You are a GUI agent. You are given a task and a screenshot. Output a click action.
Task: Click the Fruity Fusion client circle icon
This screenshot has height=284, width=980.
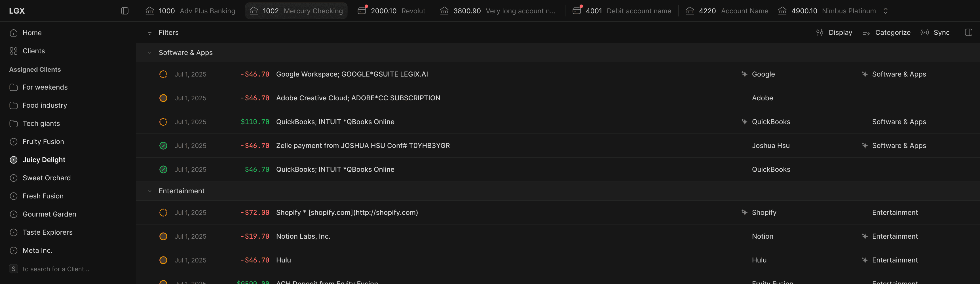(14, 141)
